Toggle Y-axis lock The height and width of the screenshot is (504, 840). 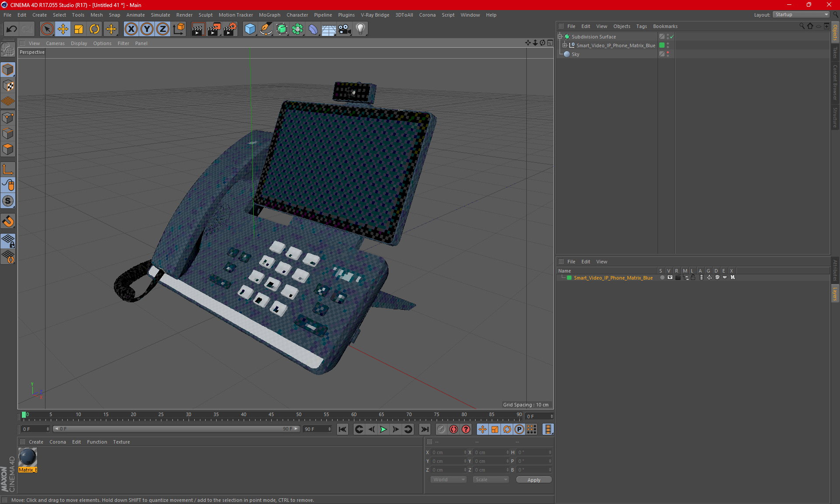click(x=147, y=29)
